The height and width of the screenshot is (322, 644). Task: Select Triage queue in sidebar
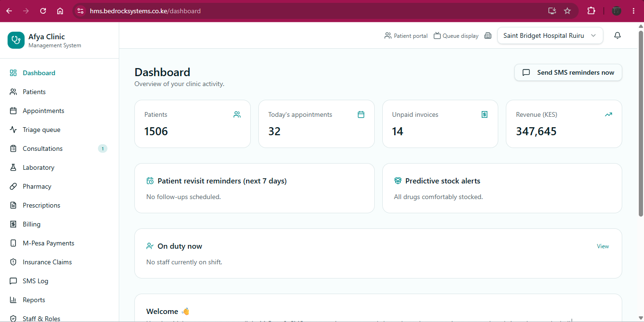[59, 130]
